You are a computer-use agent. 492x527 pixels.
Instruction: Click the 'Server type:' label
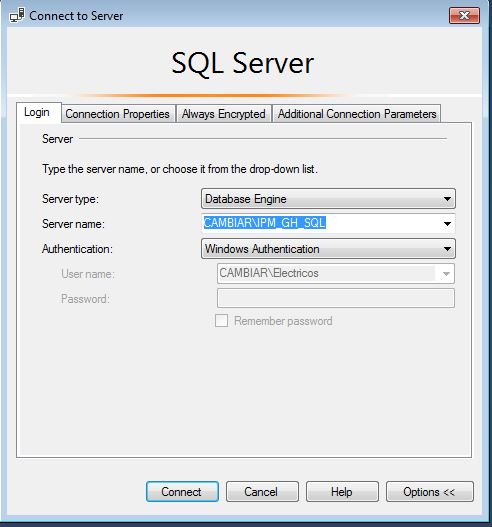(70, 199)
